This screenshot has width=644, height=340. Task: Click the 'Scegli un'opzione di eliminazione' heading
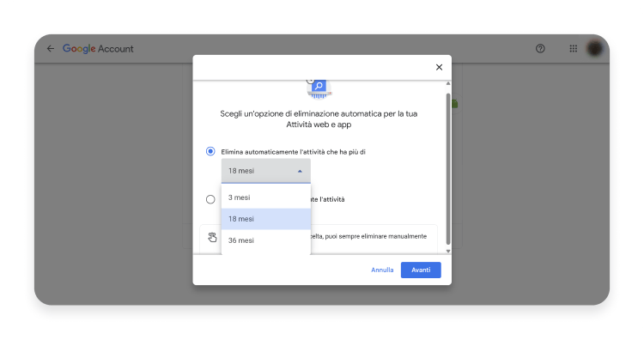[x=319, y=119]
